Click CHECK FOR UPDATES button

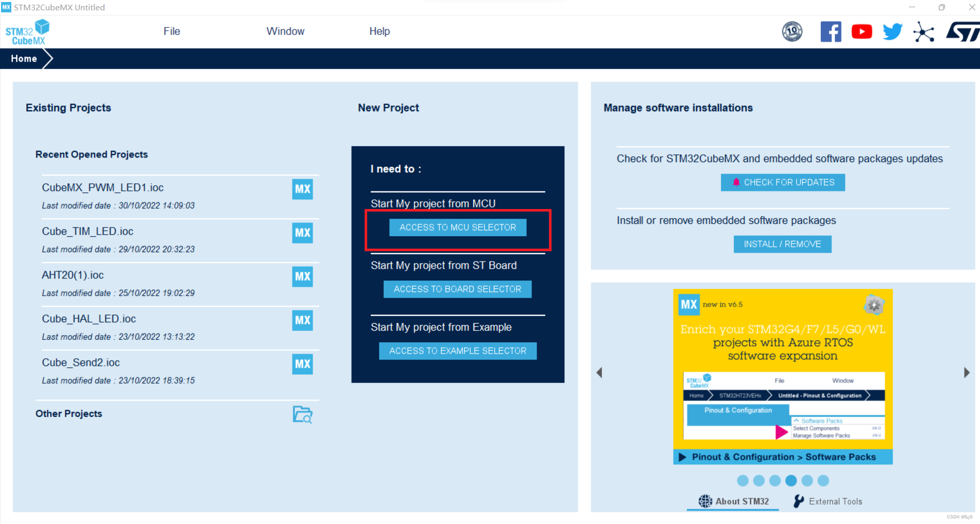783,182
